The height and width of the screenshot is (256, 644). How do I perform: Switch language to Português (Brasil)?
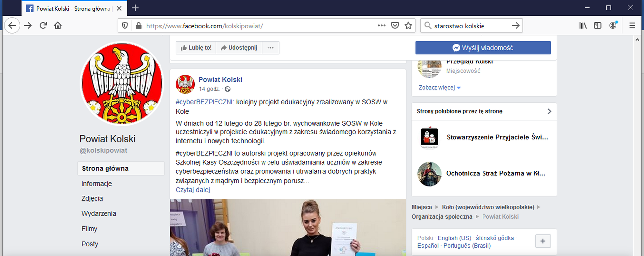tap(467, 246)
